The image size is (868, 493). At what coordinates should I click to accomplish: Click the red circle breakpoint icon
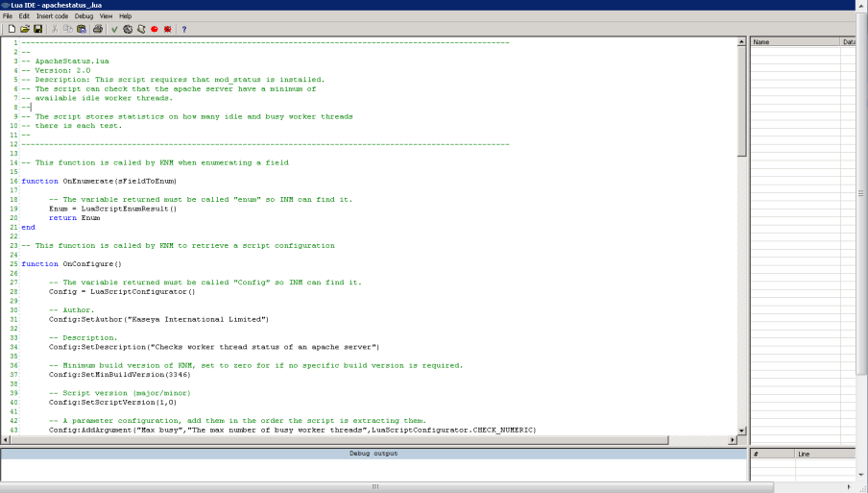pyautogui.click(x=155, y=29)
